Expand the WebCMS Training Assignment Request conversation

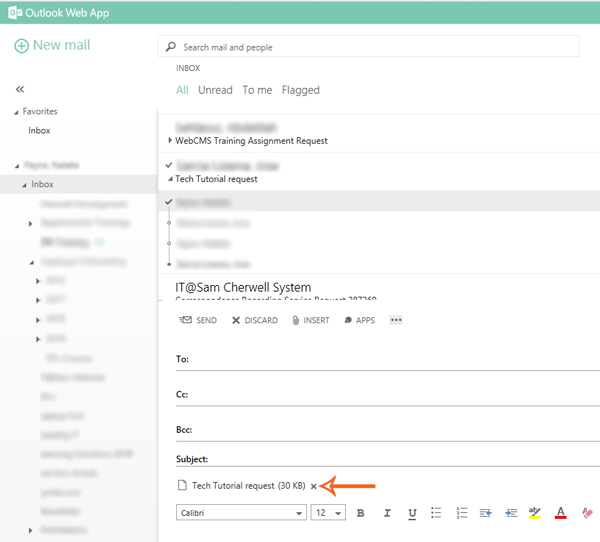click(x=170, y=140)
